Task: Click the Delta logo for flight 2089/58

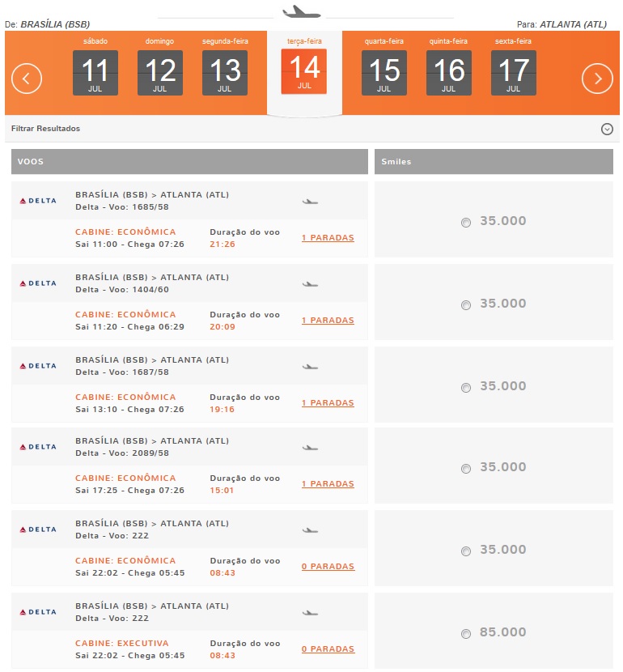Action: [x=38, y=447]
